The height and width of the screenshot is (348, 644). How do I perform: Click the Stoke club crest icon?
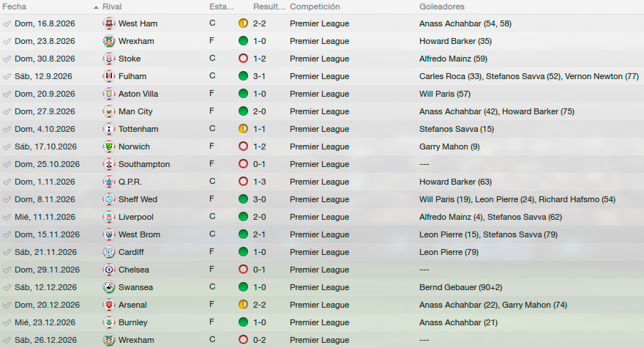coord(109,59)
